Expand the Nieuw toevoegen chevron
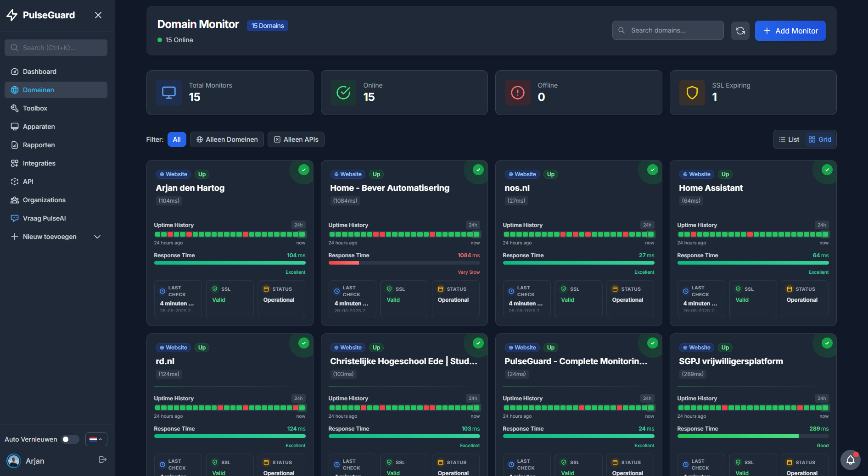The width and height of the screenshot is (868, 476). click(x=97, y=237)
